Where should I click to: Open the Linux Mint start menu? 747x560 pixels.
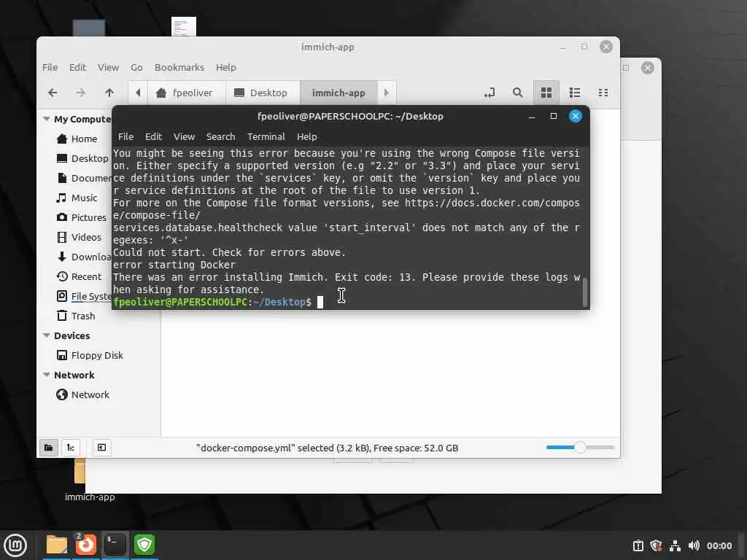pyautogui.click(x=16, y=545)
